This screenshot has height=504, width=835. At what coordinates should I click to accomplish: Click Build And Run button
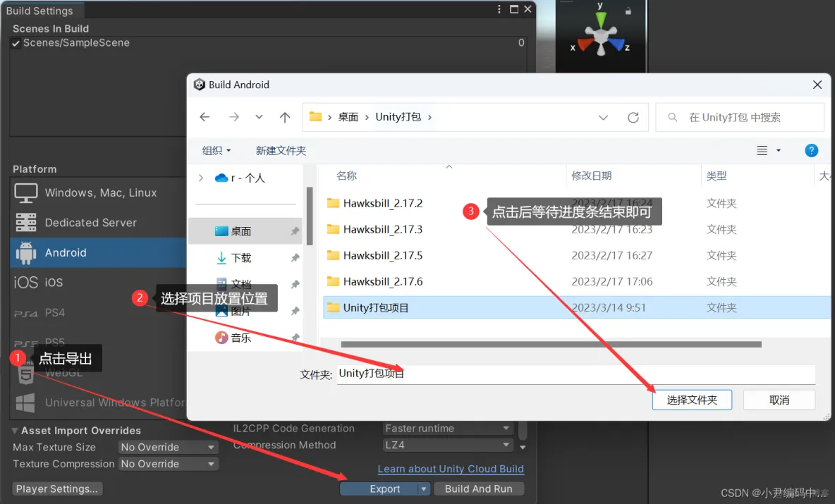pos(479,488)
